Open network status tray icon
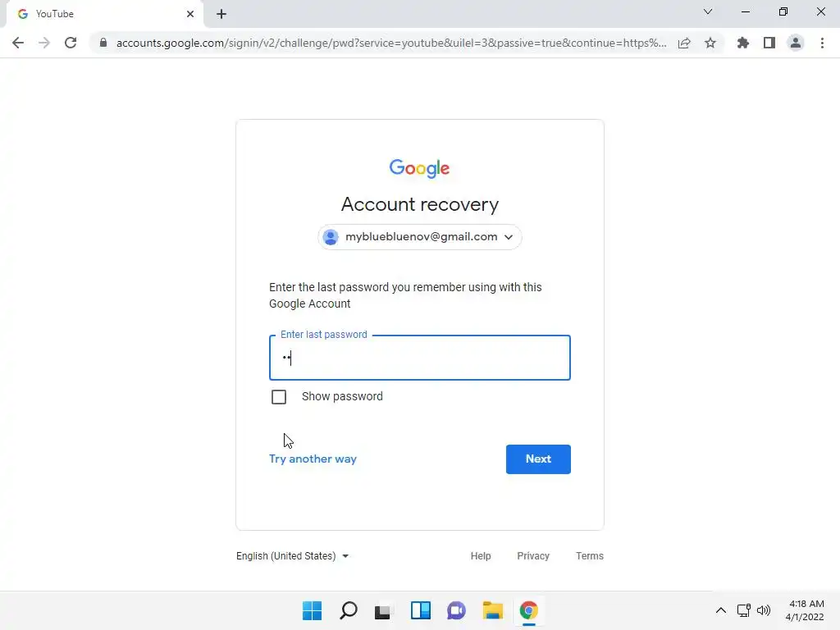This screenshot has width=840, height=630. pos(743,610)
